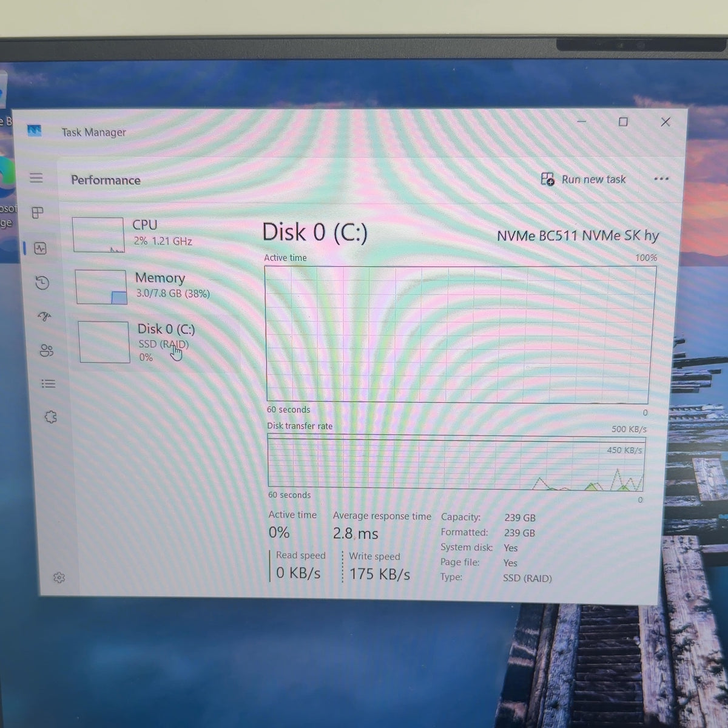Click the 2.8 ms average response time value
This screenshot has width=728, height=728.
pos(356,534)
